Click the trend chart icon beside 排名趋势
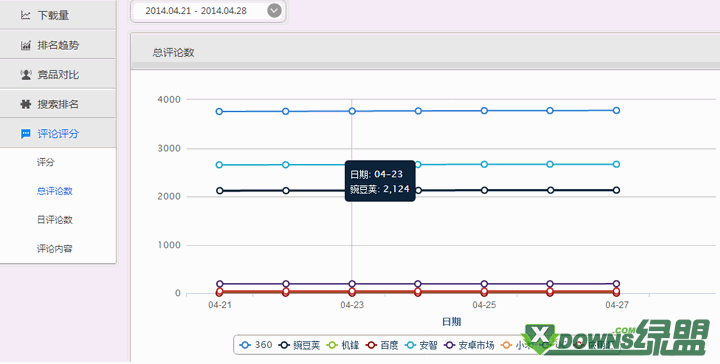 (x=26, y=45)
